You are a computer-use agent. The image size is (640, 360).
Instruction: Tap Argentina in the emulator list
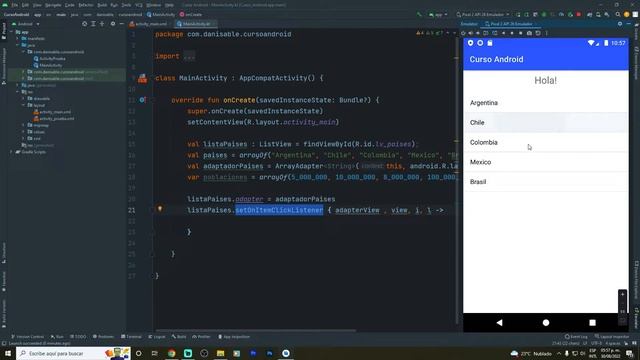[x=546, y=103]
